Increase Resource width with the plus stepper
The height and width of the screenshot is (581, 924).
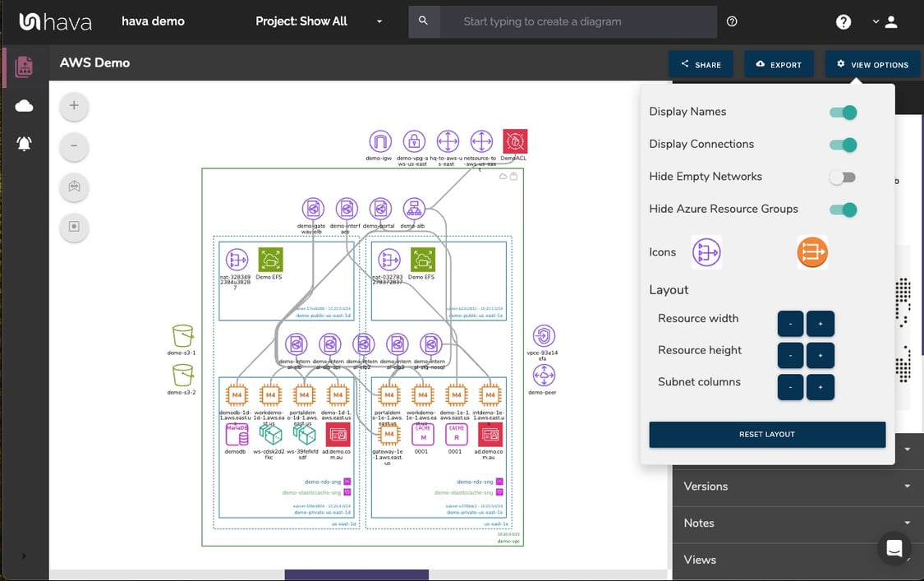tap(820, 323)
